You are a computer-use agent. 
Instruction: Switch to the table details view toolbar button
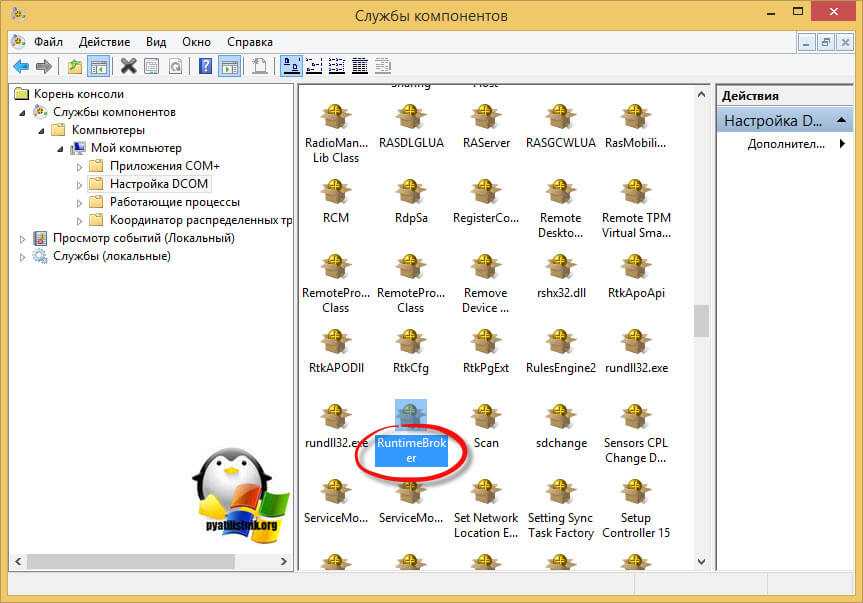coord(359,66)
